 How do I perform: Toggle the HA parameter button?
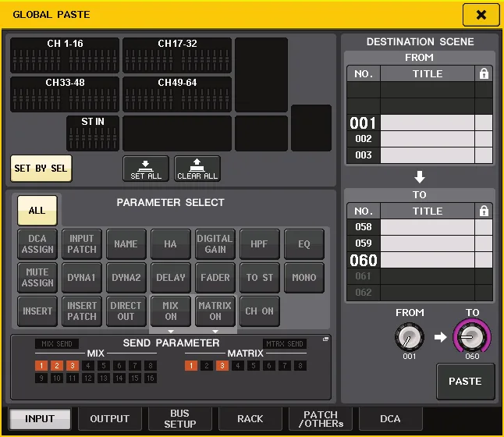pos(170,244)
